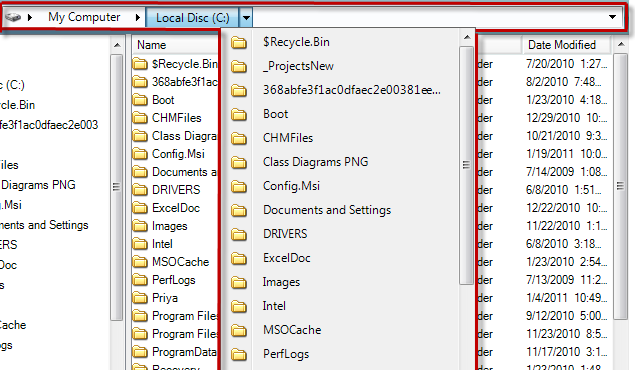The image size is (635, 370).
Task: Click the PerfLogs folder icon in the dropdown
Action: pyautogui.click(x=239, y=354)
